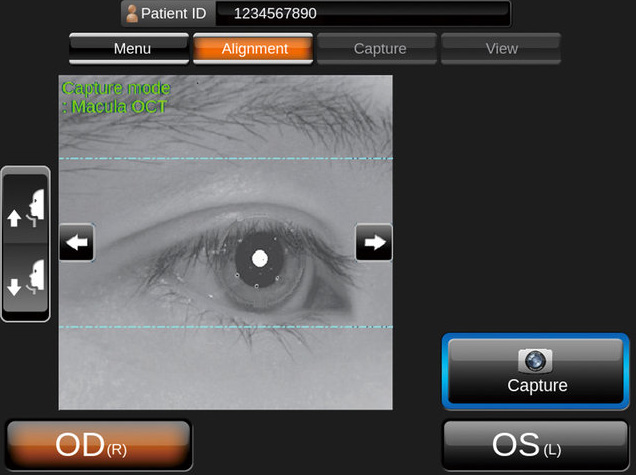The height and width of the screenshot is (475, 636).
Task: Switch to the Alignment tab
Action: (253, 48)
